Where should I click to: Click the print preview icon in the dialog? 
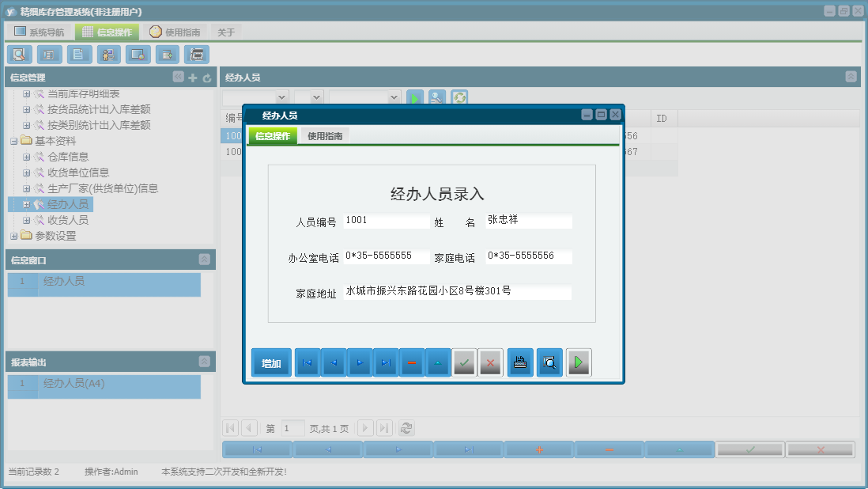click(549, 362)
